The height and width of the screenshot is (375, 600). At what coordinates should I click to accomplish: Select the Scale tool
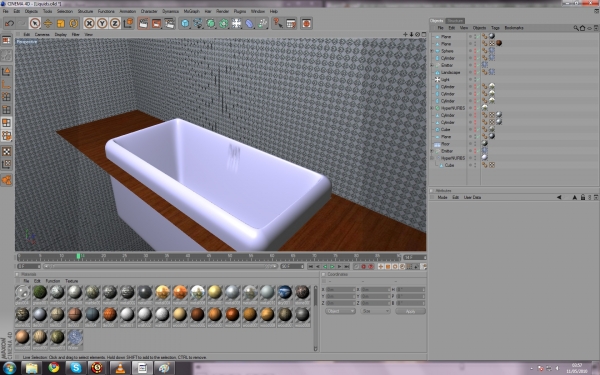tap(60, 24)
